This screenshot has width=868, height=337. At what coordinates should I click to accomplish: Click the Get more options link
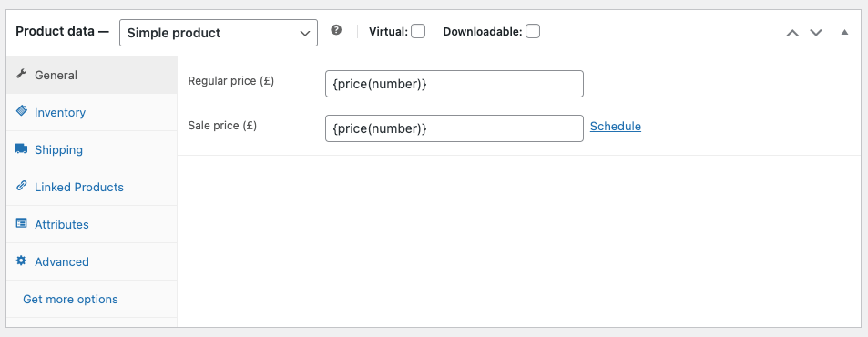click(x=70, y=299)
